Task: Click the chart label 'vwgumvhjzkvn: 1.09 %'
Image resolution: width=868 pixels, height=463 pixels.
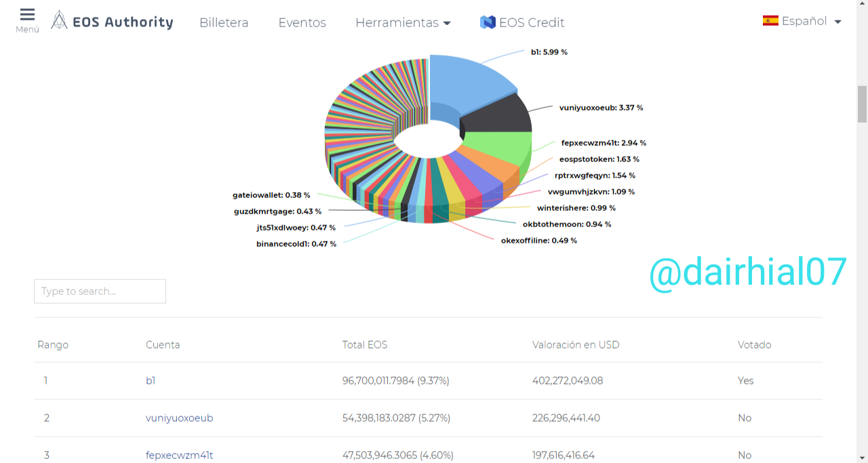Action: coord(591,192)
